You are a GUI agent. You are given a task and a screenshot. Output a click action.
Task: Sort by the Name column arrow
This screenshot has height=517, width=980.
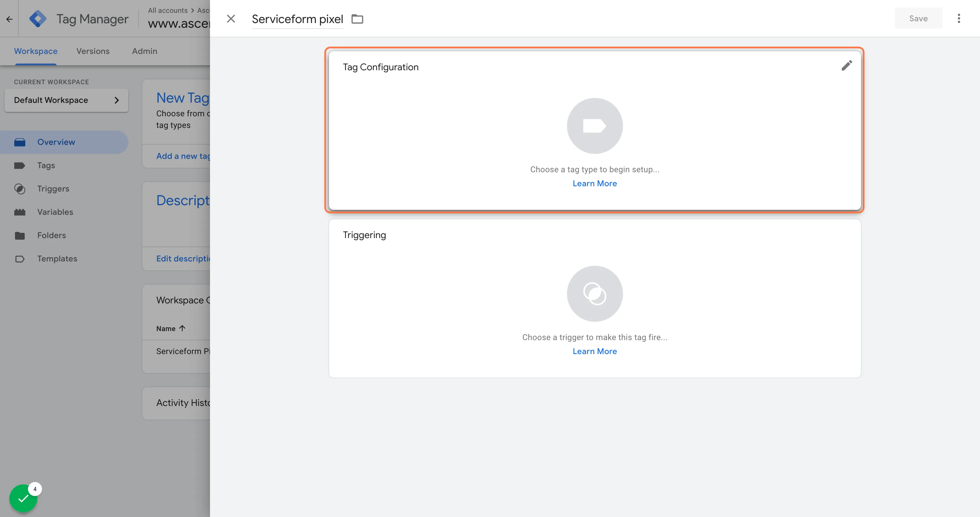(182, 328)
